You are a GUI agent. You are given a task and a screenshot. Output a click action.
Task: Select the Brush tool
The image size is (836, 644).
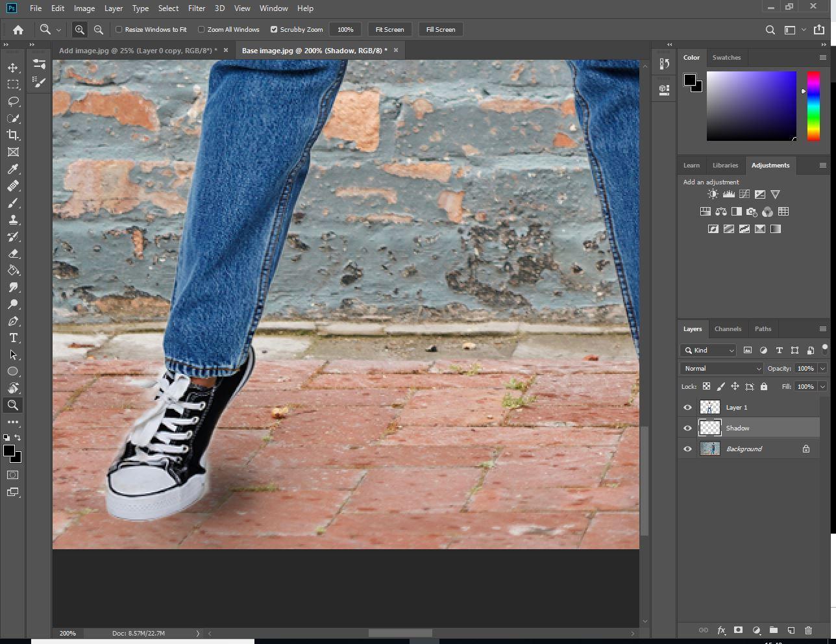(x=13, y=203)
